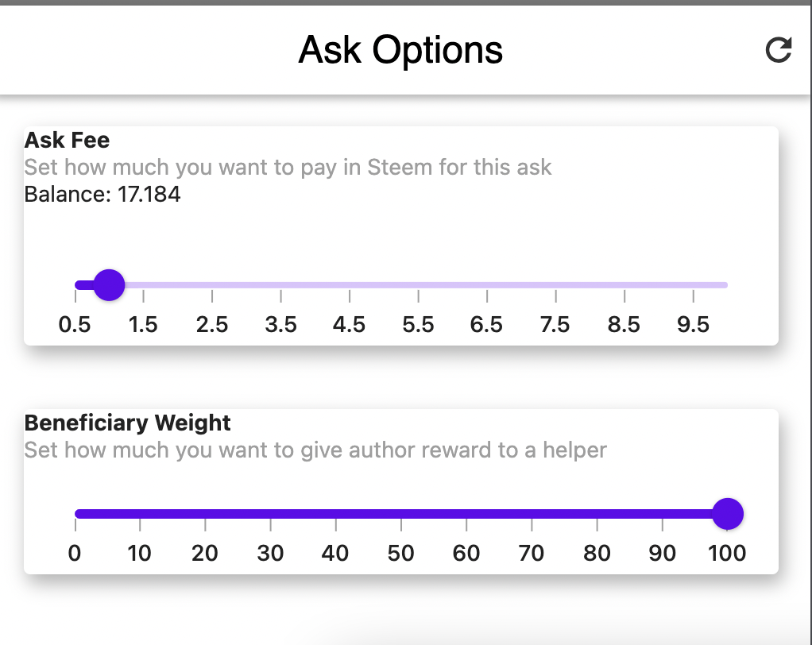Set Beneficiary Weight slider to 0
Screen dimensions: 812x645
coord(75,513)
